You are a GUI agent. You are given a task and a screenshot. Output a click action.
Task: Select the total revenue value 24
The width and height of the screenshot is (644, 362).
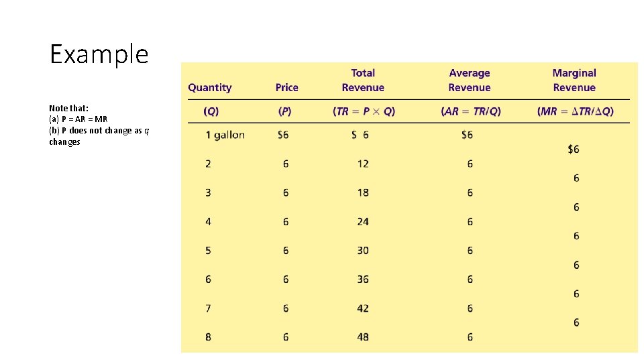(x=363, y=221)
